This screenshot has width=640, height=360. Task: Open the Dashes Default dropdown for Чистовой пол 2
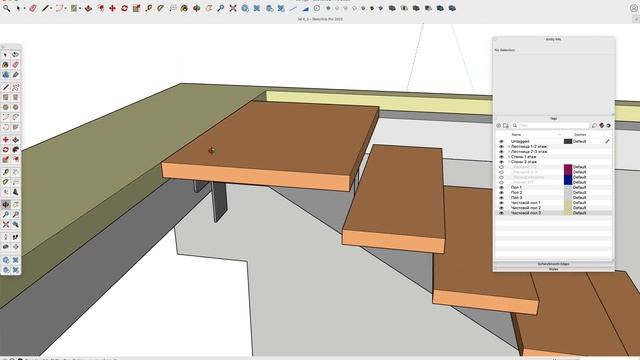coord(580,208)
